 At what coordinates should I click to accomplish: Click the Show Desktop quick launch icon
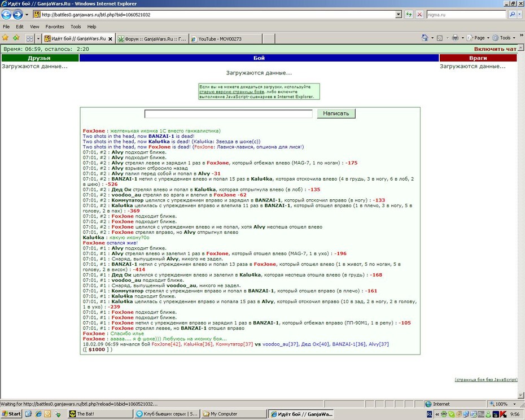pyautogui.click(x=28, y=414)
